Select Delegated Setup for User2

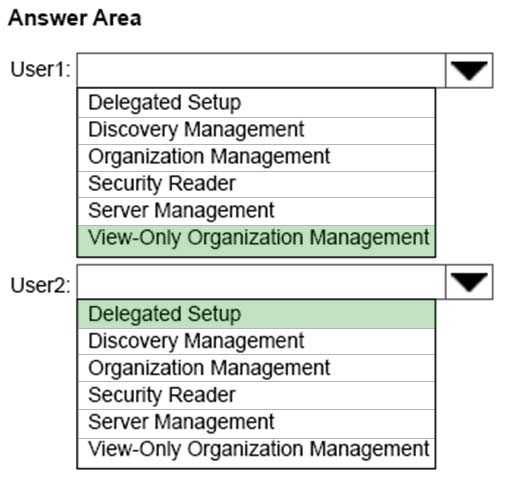point(256,314)
